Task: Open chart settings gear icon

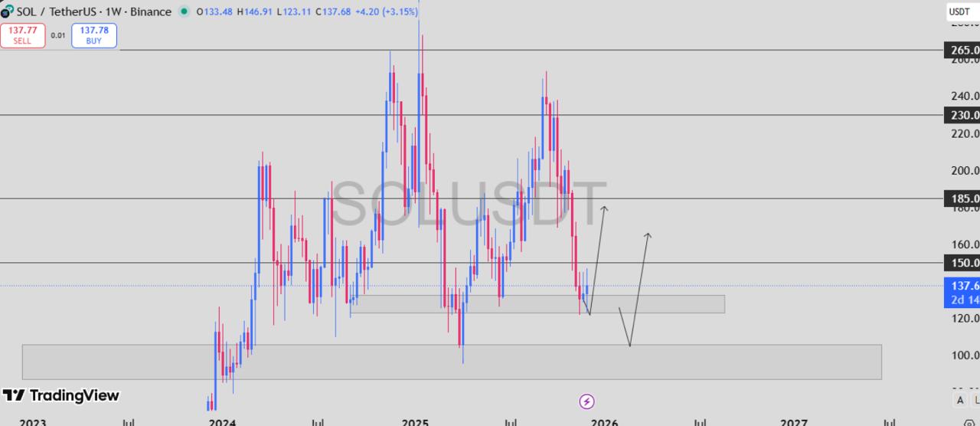Action: pyautogui.click(x=969, y=422)
